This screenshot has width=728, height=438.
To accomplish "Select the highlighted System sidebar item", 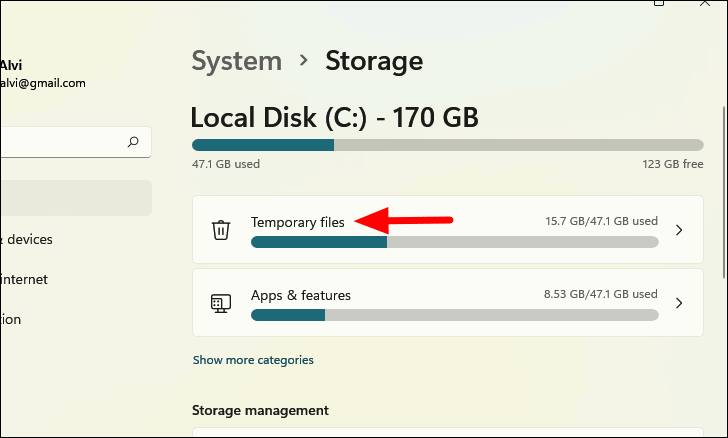I will (x=70, y=198).
